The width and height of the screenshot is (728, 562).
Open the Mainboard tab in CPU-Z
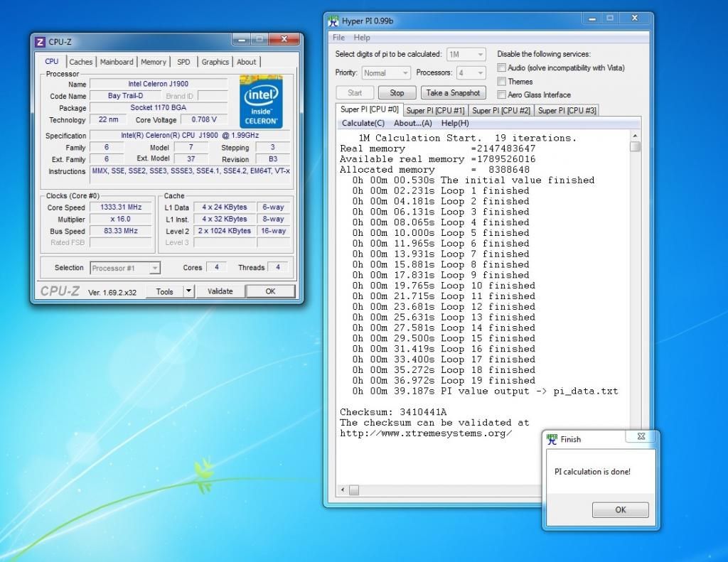pos(117,62)
